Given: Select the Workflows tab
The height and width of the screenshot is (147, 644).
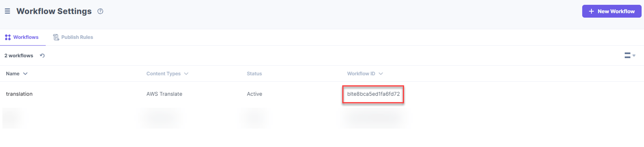Looking at the screenshot, I should (22, 37).
